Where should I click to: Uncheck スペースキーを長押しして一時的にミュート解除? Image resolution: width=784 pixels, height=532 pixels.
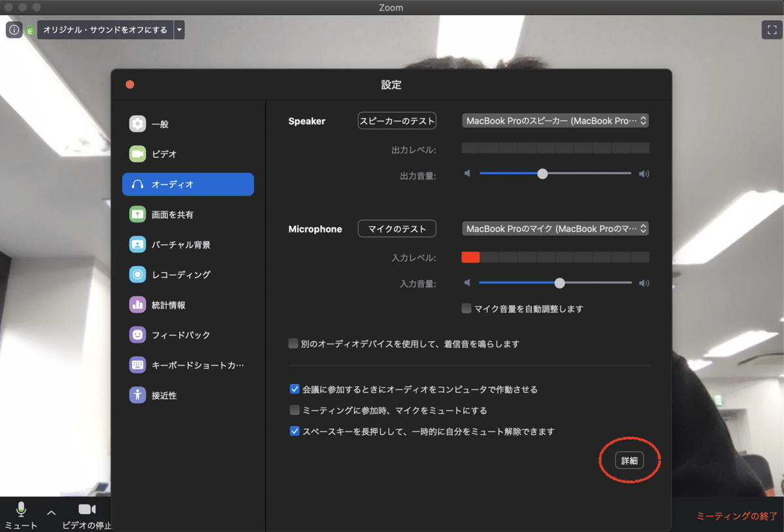pos(295,431)
